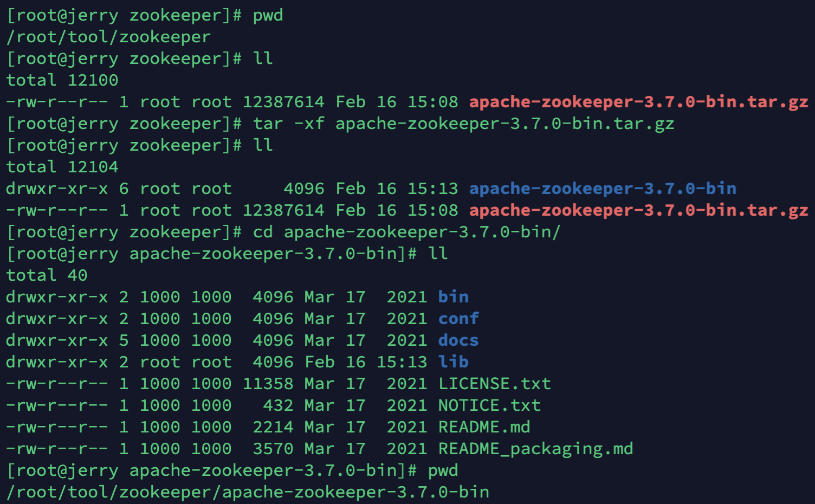815x504 pixels.
Task: Click the red tar.gz filename under total 12100
Action: [x=638, y=102]
